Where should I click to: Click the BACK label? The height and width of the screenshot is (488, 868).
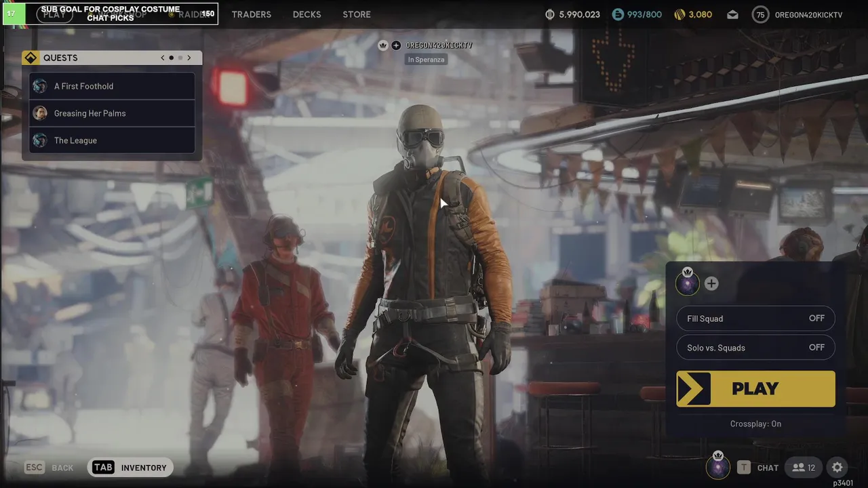click(62, 468)
